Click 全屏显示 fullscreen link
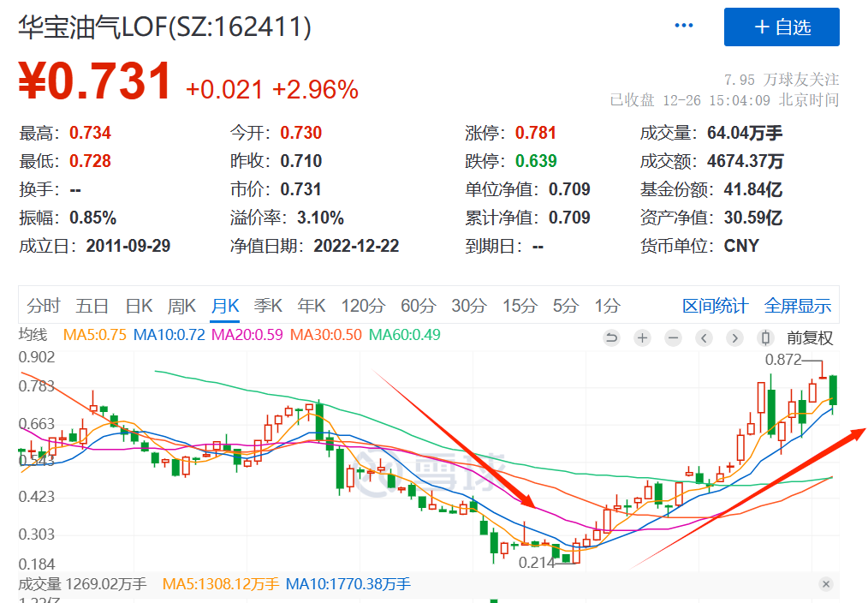Viewport: 868px width, 603px height. (798, 306)
